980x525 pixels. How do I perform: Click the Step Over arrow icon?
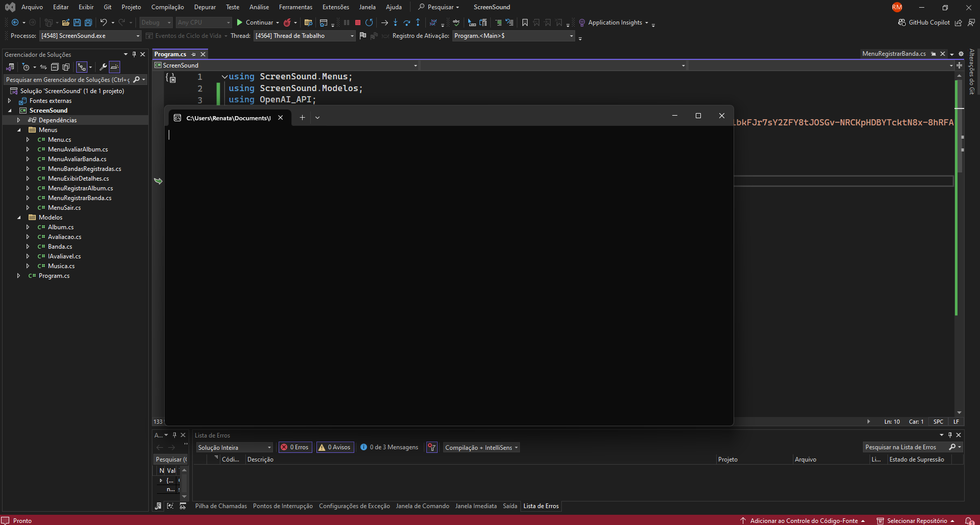[407, 23]
